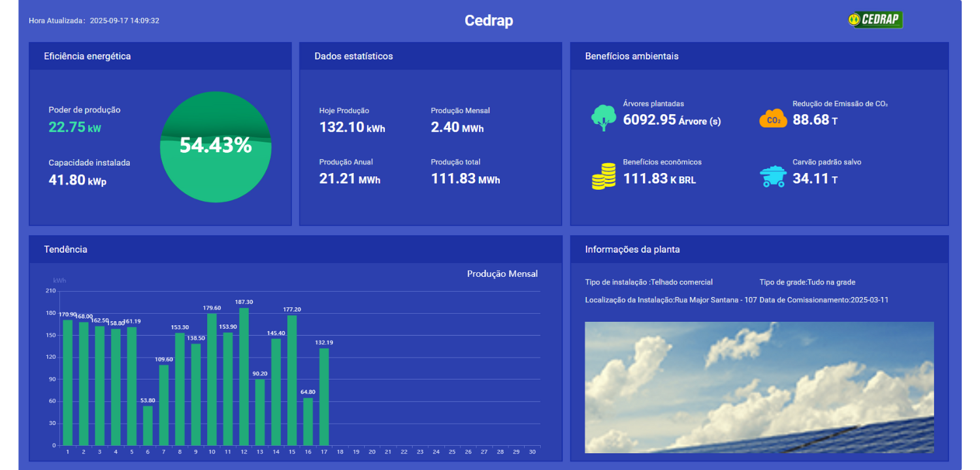Click the Produção Mensal chart legend label
The width and height of the screenshot is (980, 470).
tap(502, 274)
